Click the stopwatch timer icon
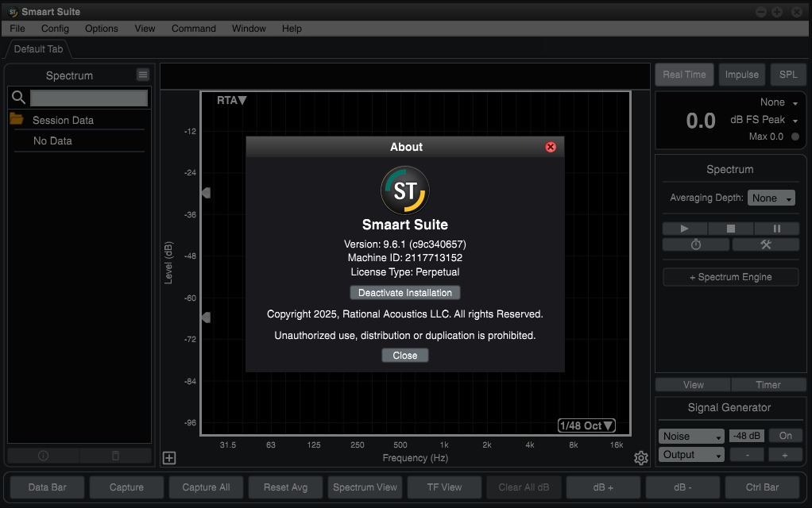 [696, 244]
